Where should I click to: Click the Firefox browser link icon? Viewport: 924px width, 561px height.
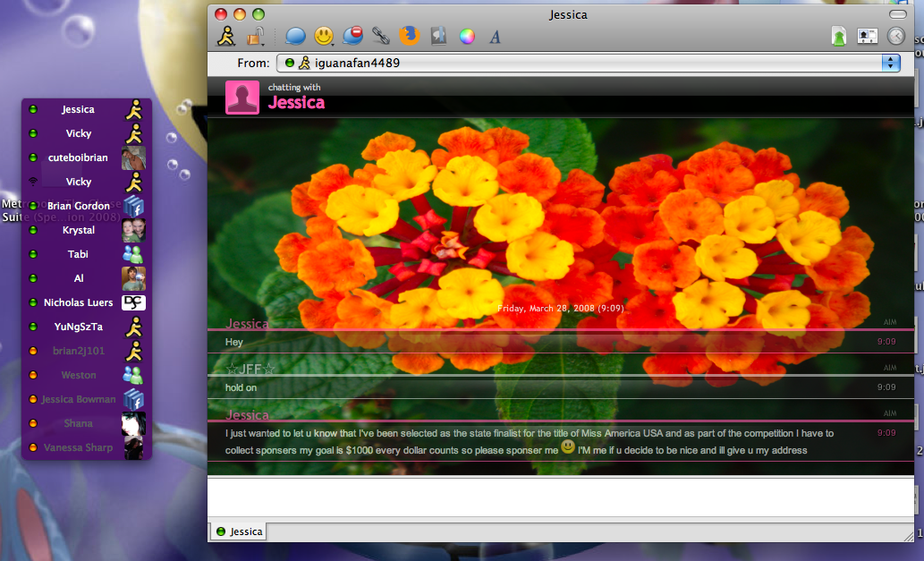click(x=410, y=36)
